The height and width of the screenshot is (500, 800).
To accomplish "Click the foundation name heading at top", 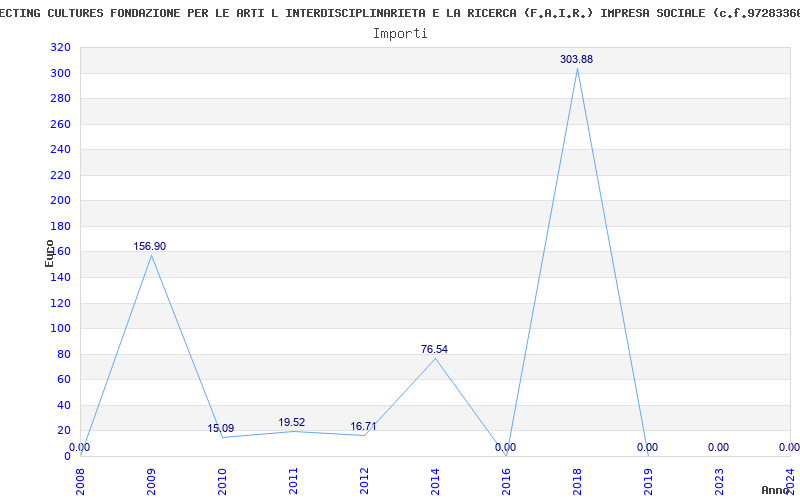I will (400, 13).
